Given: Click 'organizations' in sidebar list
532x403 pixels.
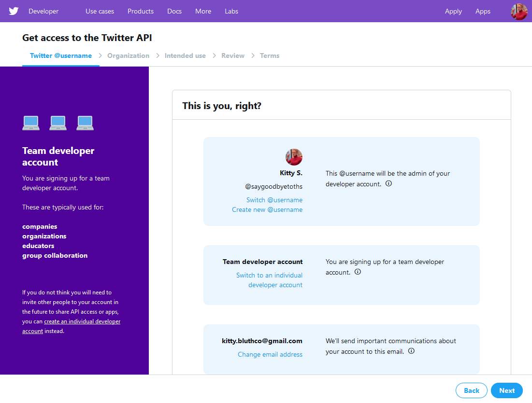Looking at the screenshot, I should [x=44, y=236].
